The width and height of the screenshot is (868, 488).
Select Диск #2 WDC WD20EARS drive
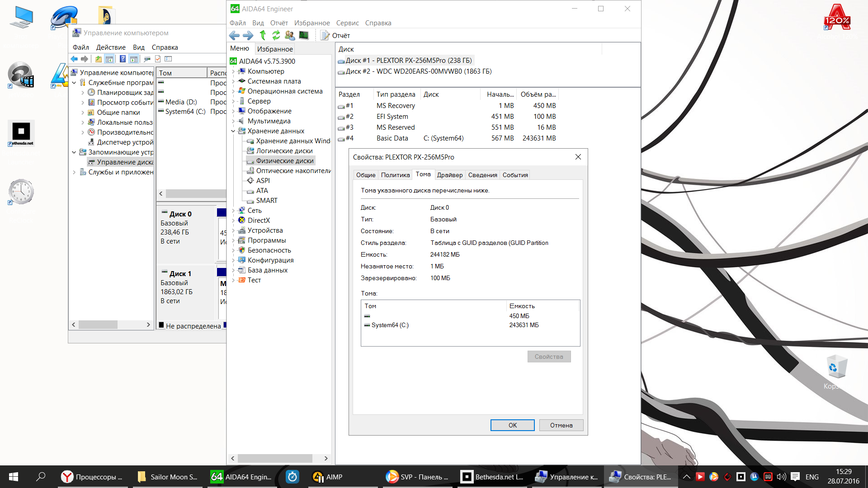click(x=418, y=71)
